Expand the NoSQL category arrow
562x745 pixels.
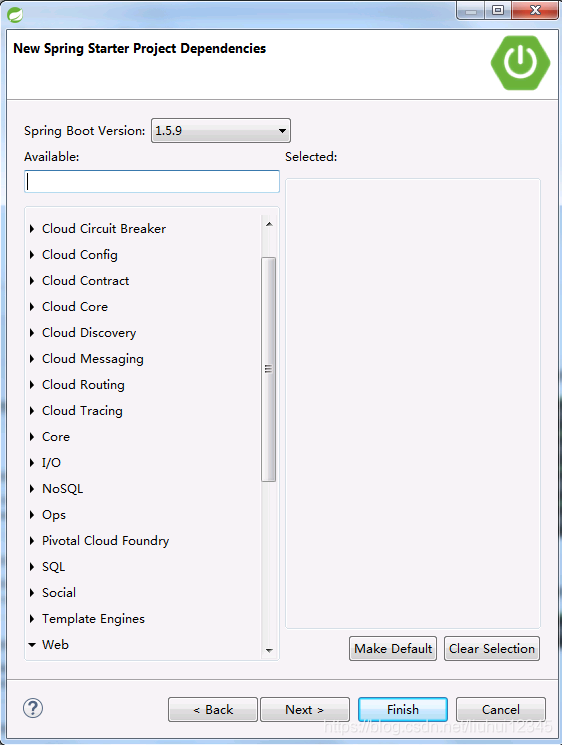coord(32,488)
